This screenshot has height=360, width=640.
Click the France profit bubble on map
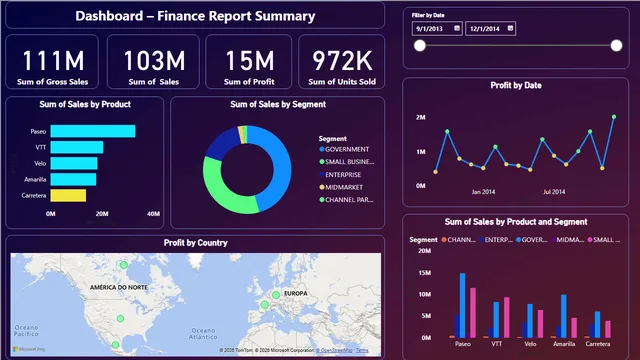pos(264,304)
